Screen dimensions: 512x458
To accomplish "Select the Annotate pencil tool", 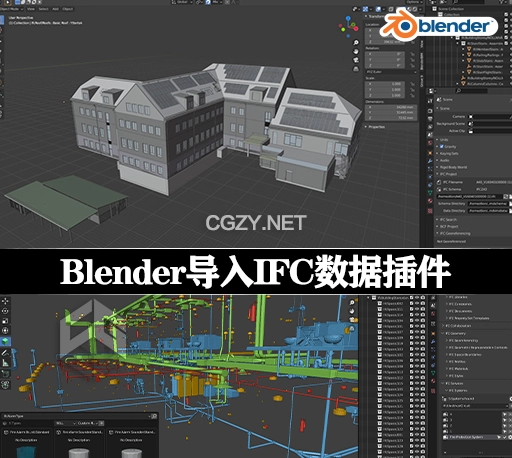I will tap(5, 352).
